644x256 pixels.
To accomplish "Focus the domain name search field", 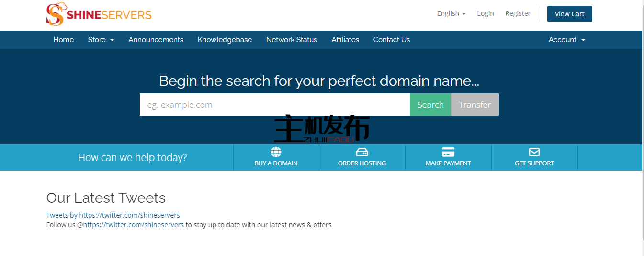I will tap(274, 105).
